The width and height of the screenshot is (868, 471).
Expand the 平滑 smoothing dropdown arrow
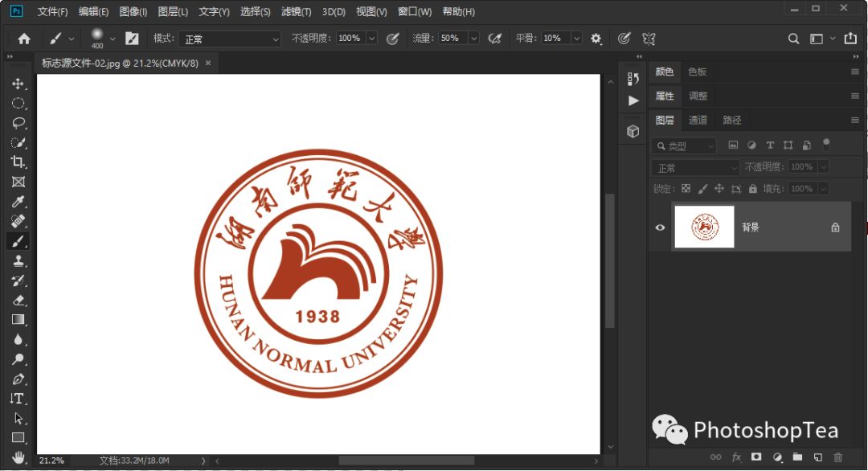point(576,39)
